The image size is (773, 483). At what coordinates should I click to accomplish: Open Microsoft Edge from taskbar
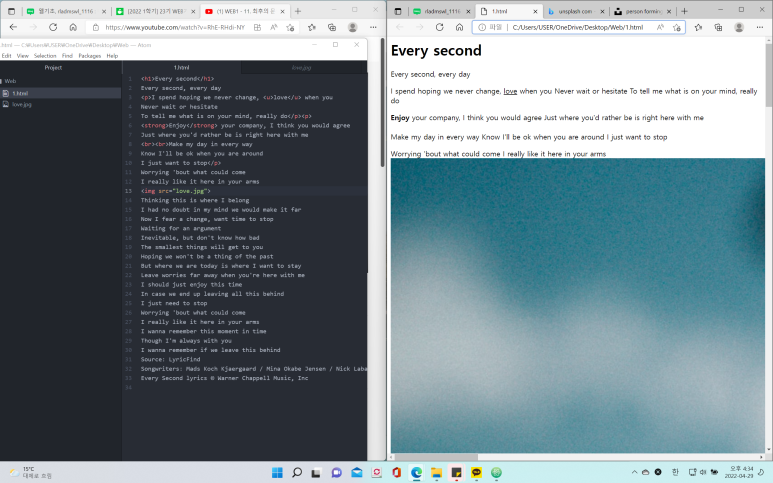click(x=417, y=473)
